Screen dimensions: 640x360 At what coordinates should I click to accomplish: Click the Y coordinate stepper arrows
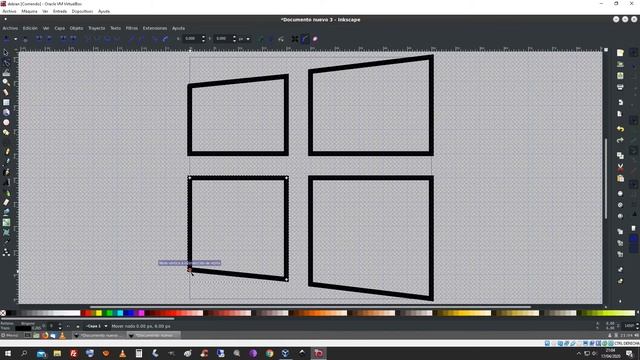click(x=234, y=39)
